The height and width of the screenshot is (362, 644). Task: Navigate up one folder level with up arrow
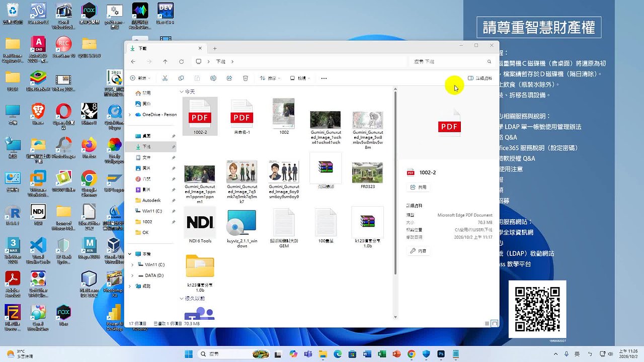[165, 61]
